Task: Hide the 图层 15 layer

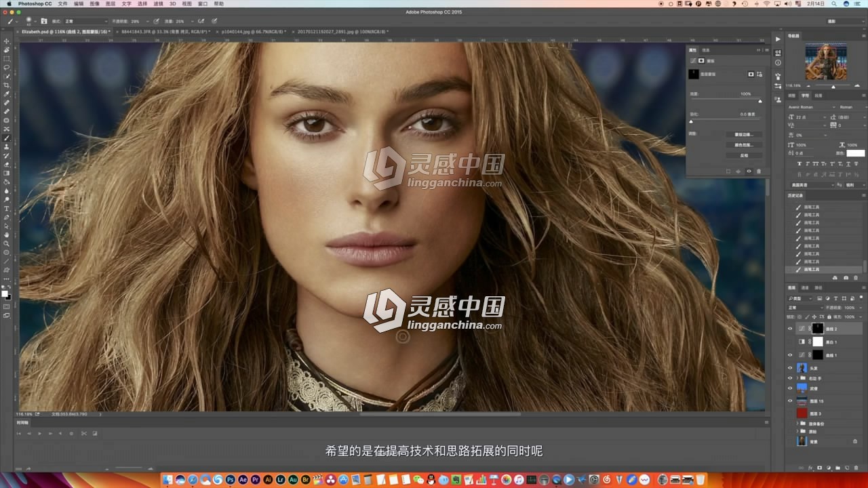Action: (x=790, y=401)
